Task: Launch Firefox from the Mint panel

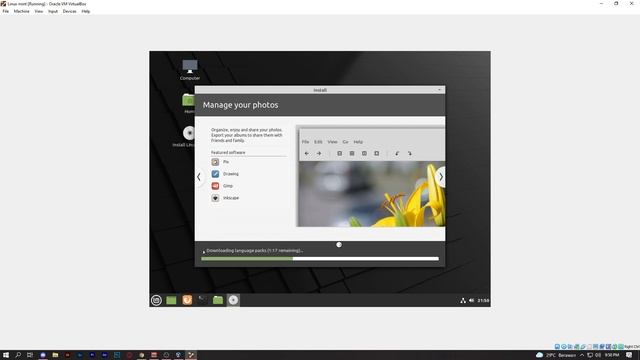Action: click(187, 300)
